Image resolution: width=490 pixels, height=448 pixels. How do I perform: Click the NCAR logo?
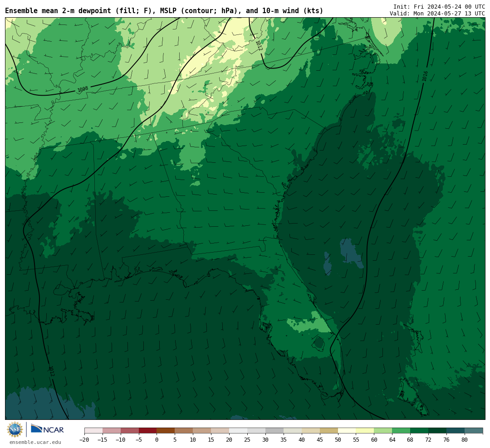pyautogui.click(x=47, y=429)
